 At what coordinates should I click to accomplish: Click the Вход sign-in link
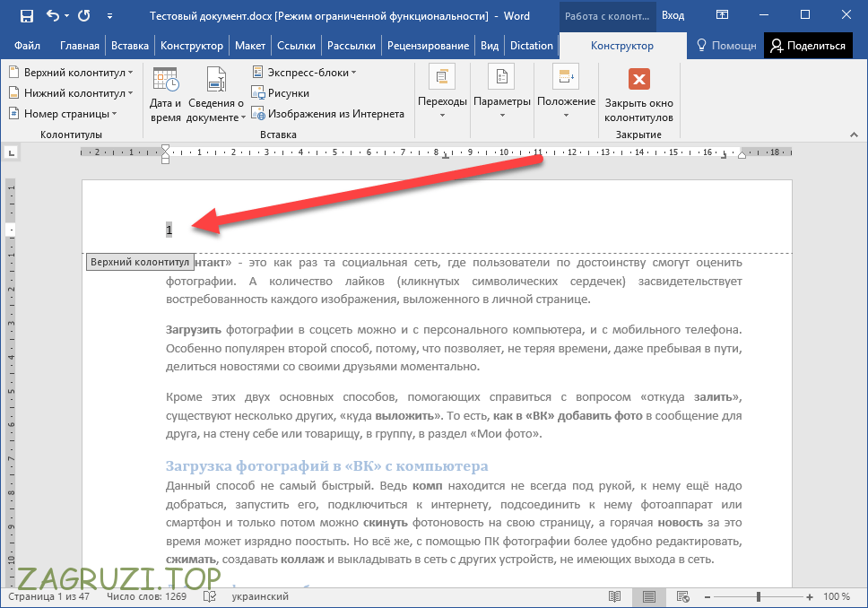tap(673, 16)
